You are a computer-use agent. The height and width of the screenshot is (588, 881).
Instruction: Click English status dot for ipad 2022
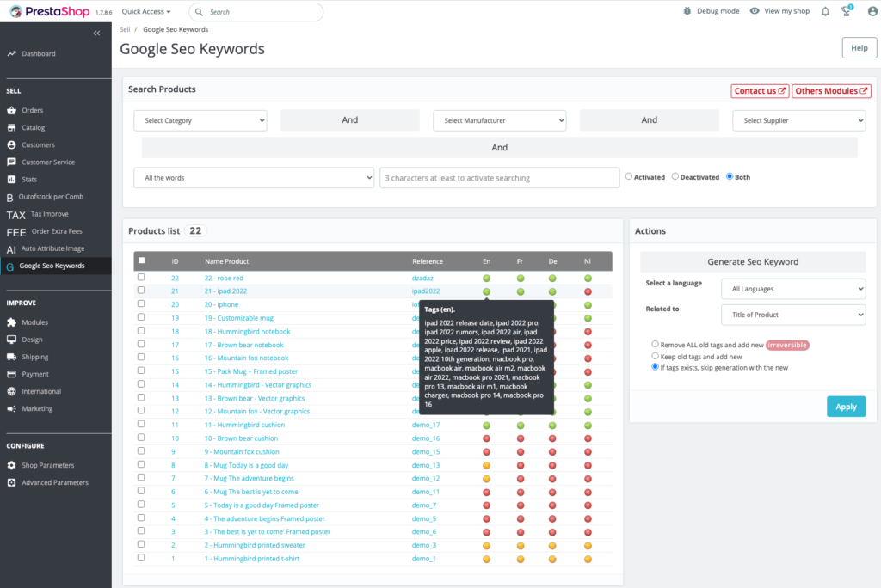(487, 291)
